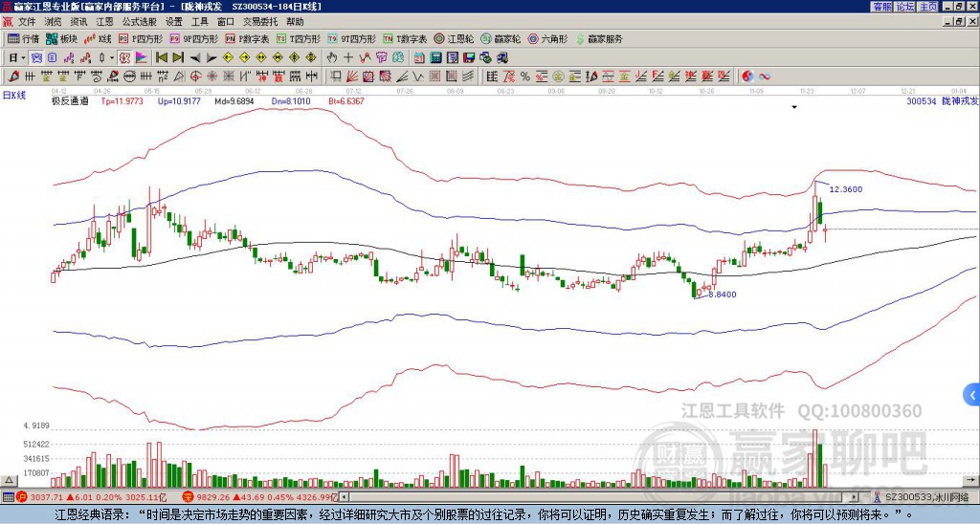Click the status bar grid icon
The height and width of the screenshot is (524, 980).
8,497
